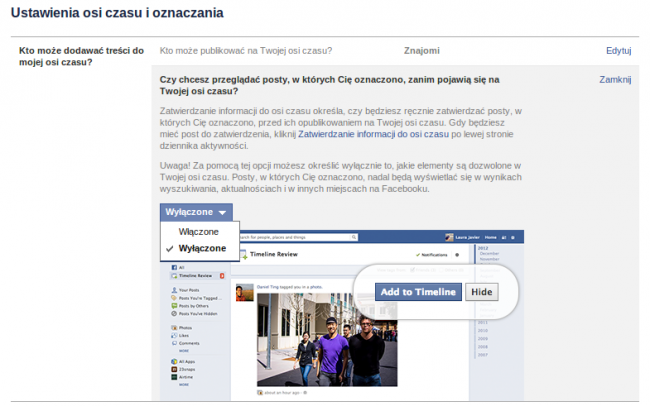This screenshot has width=650, height=406.
Task: Click Daniel Ting name link in preview
Action: click(x=268, y=287)
